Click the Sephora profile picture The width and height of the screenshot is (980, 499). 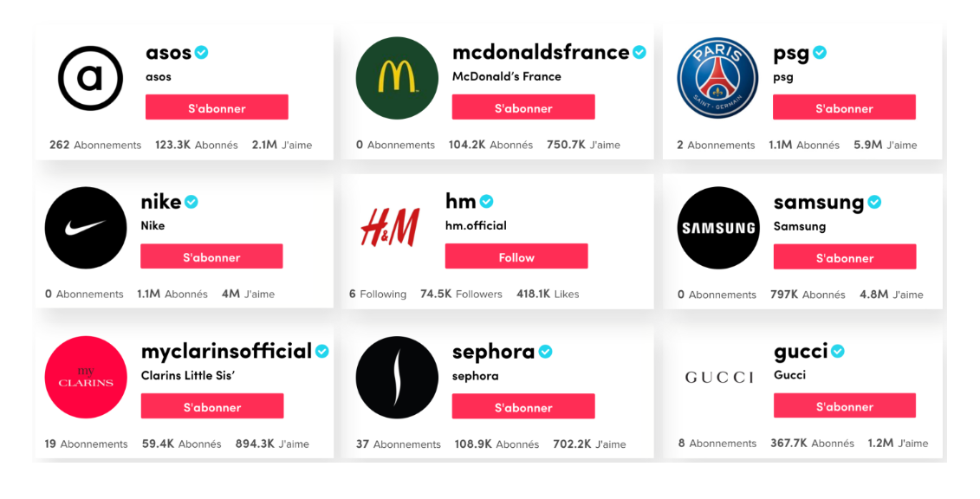[397, 377]
